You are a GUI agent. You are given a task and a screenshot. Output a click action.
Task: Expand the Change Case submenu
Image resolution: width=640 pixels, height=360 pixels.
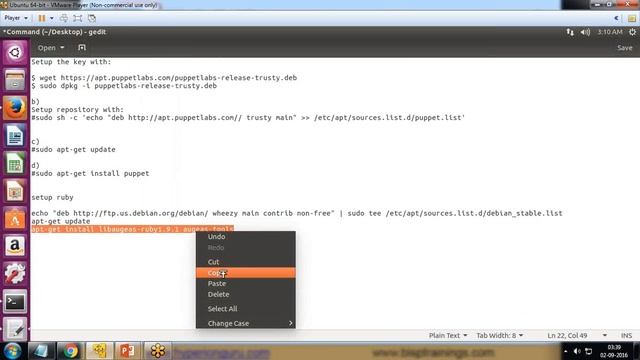[246, 323]
